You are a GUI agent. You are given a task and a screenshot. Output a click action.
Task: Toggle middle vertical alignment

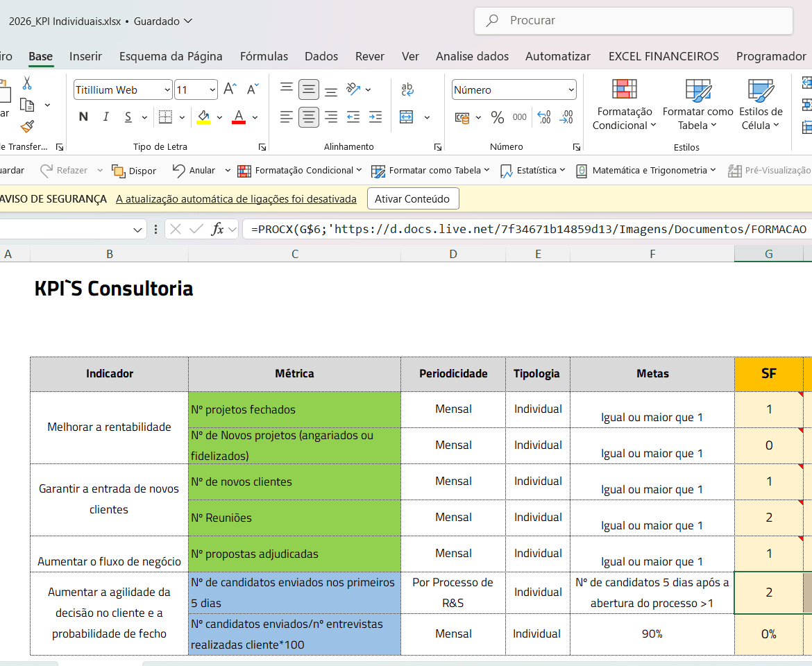[x=309, y=89]
